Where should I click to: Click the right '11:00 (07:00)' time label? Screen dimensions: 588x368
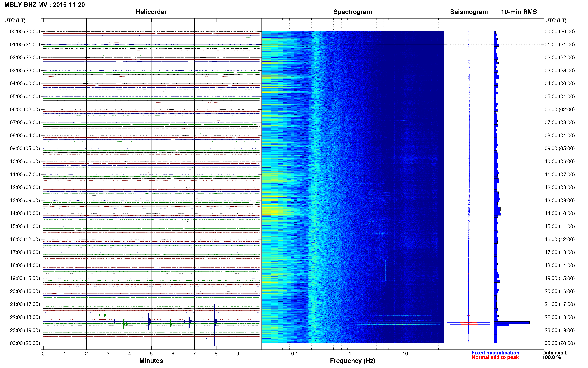(x=560, y=174)
